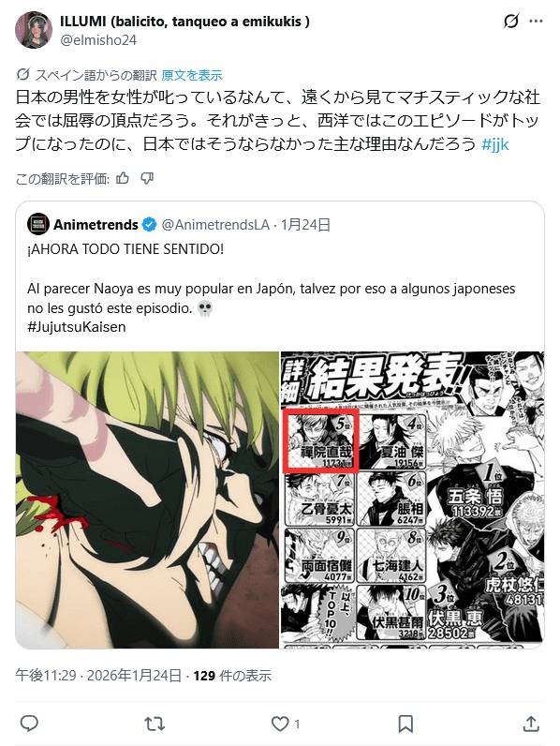View the manga popularity ranking image

pyautogui.click(x=413, y=500)
